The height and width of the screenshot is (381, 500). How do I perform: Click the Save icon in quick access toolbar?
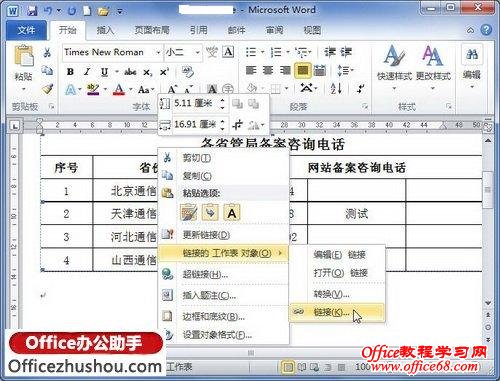(32, 11)
